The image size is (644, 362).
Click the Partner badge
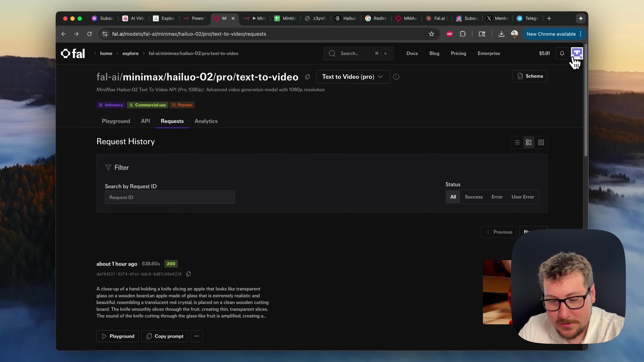click(182, 105)
